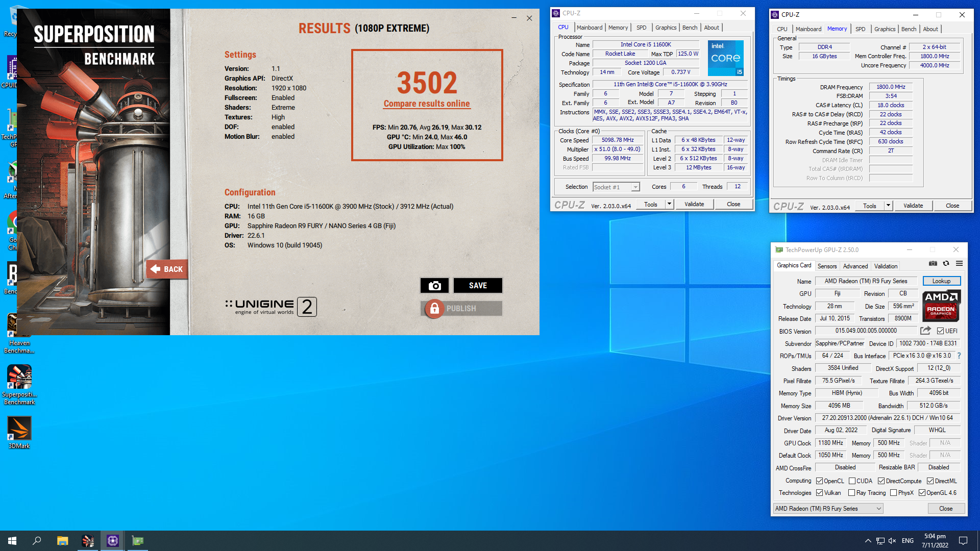Viewport: 980px width, 551px height.
Task: Switch to Mainboard tab in left CPU-Z
Action: pos(590,28)
